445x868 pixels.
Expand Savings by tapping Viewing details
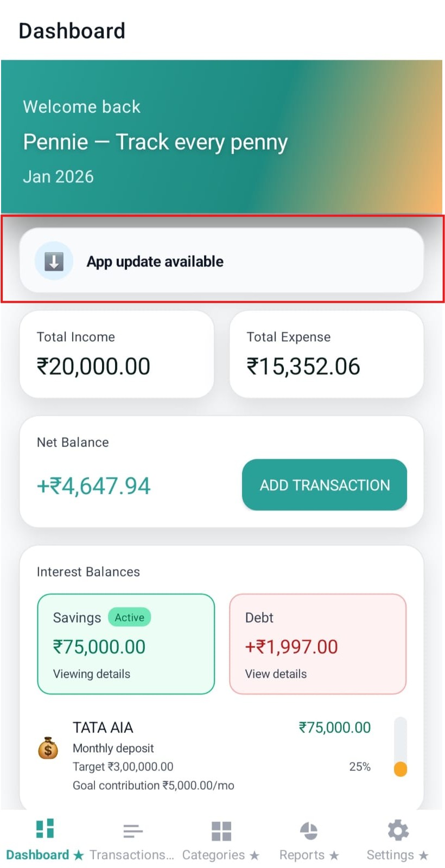click(91, 674)
